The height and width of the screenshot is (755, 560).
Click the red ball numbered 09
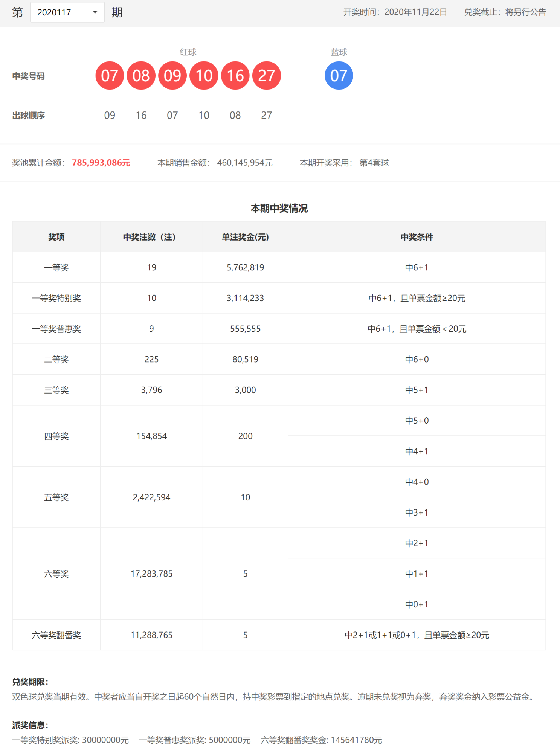click(x=172, y=76)
